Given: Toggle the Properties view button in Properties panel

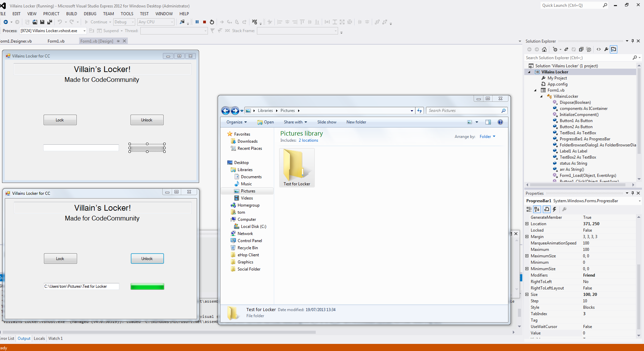Looking at the screenshot, I should click(547, 209).
